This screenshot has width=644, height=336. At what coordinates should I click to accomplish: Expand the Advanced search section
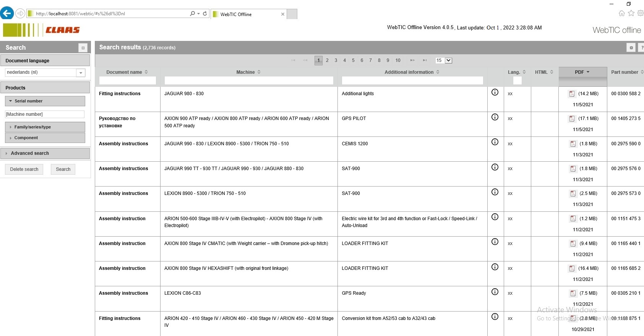45,153
